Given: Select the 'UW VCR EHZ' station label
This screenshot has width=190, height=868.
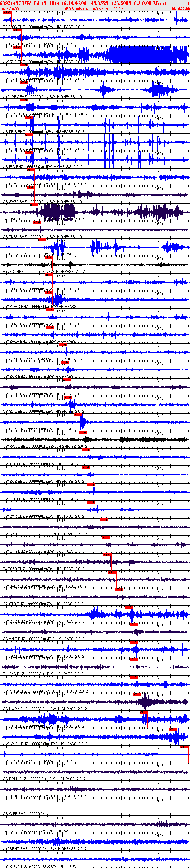Looking at the screenshot, I should 14,517.
